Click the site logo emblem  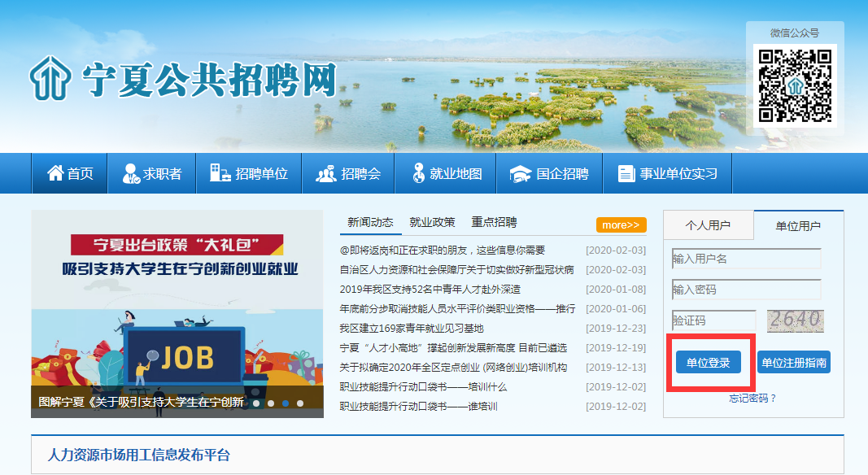(50, 78)
